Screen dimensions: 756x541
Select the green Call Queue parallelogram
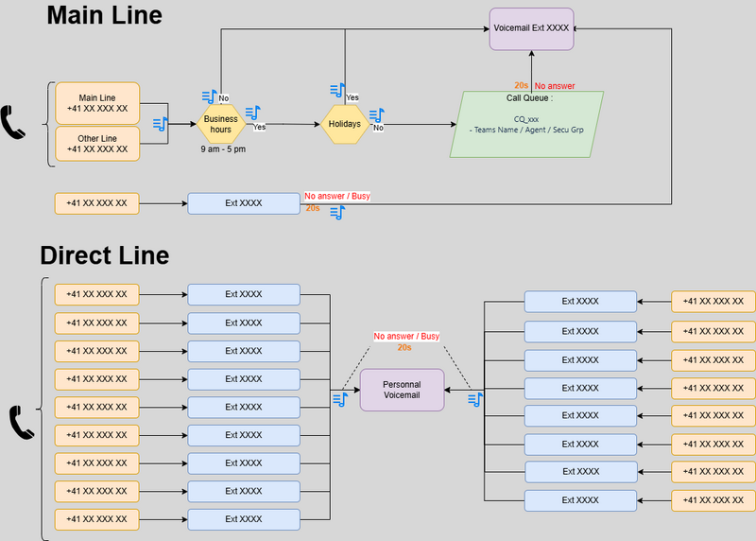[526, 125]
